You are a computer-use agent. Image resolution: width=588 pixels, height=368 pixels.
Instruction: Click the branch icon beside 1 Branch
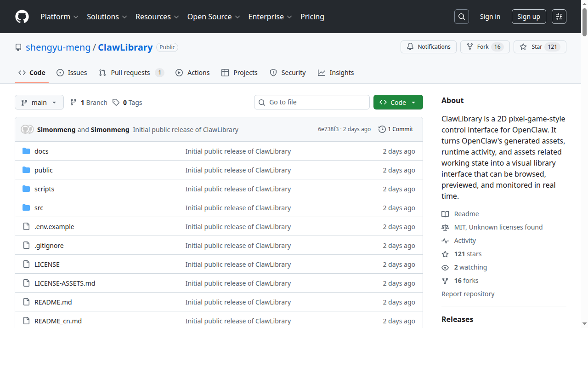click(x=73, y=102)
